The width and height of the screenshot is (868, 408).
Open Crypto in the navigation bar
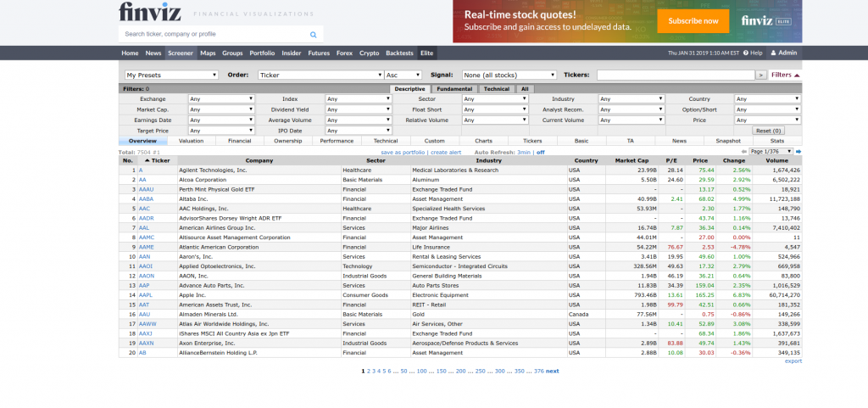pyautogui.click(x=370, y=53)
